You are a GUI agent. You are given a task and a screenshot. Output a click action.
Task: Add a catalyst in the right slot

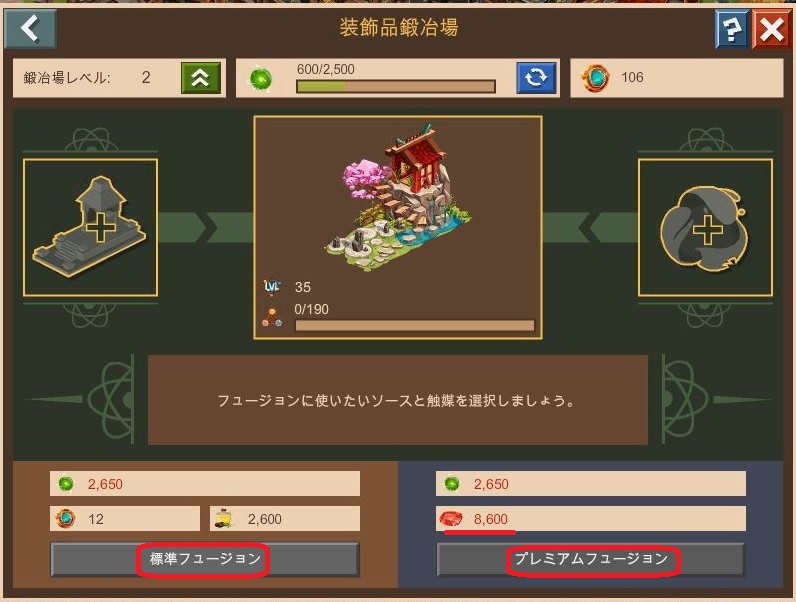705,227
